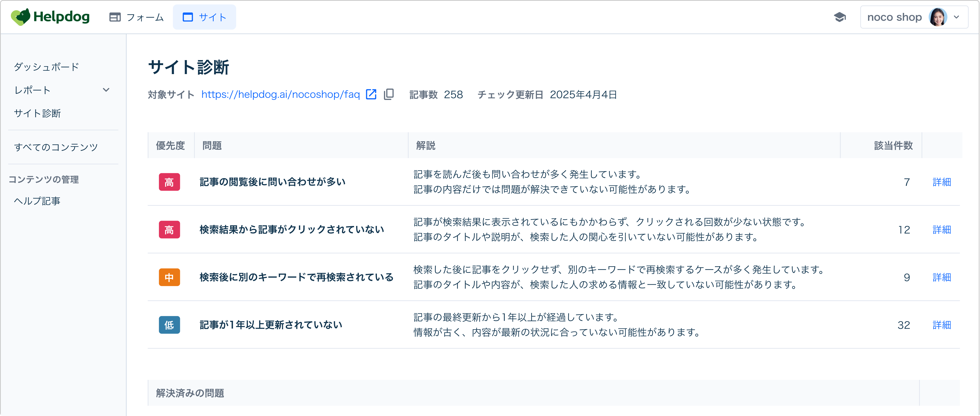
Task: Open すべてのコンテンツ in sidebar
Action: coord(56,147)
